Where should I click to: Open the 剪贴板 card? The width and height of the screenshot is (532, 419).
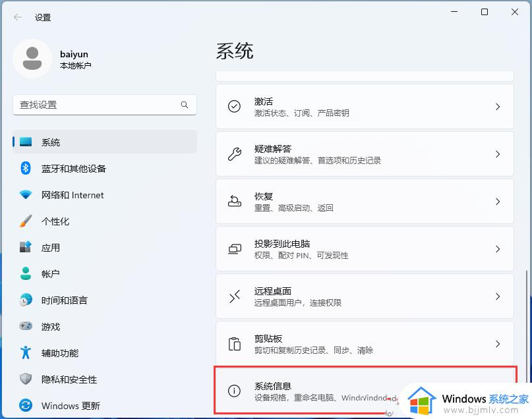(x=365, y=344)
